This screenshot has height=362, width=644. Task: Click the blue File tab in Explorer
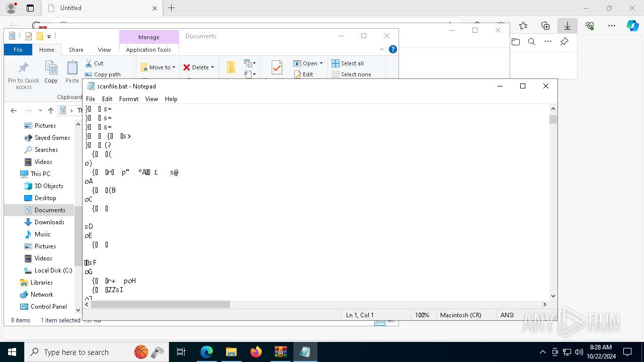(18, 50)
